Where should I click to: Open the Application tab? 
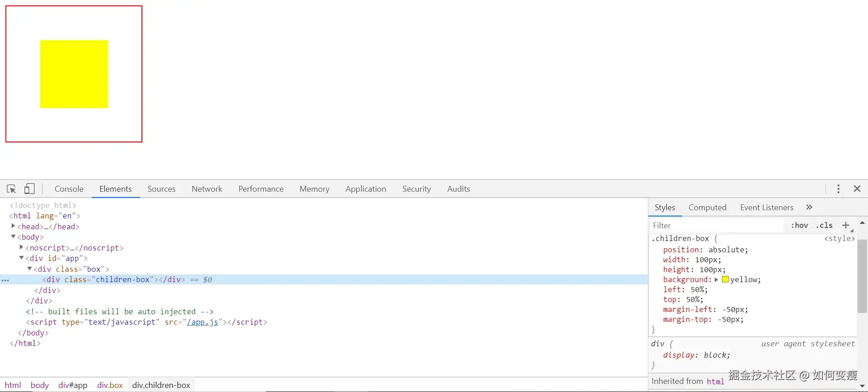pyautogui.click(x=366, y=189)
